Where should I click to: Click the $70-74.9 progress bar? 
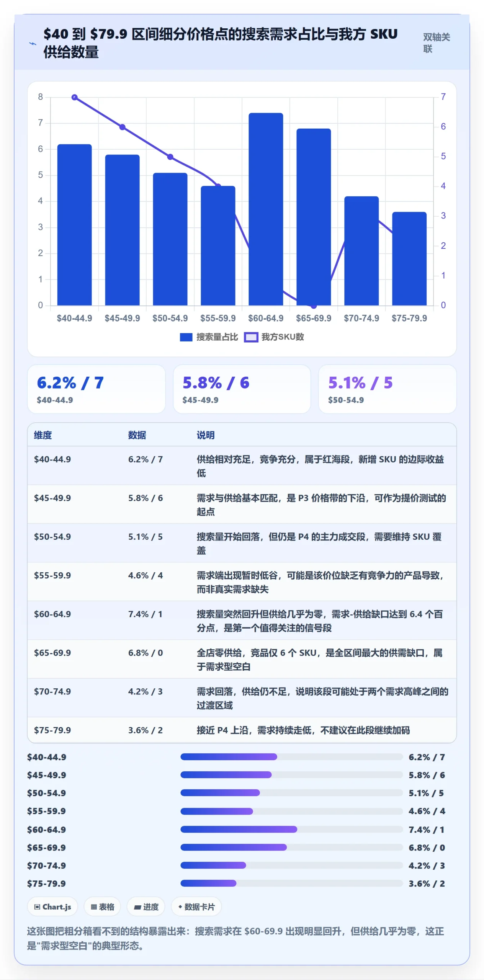(x=291, y=865)
